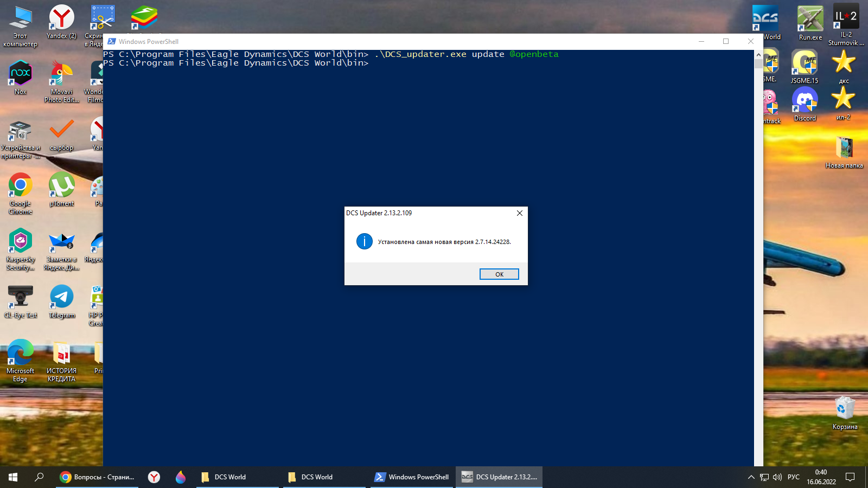Launch µTorrent from desktop
This screenshot has width=868, height=488.
coord(62,190)
